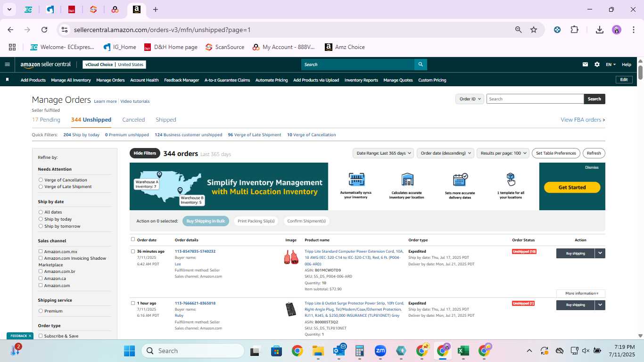The image size is (644, 362).
Task: Open the Windows Start menu
Action: point(129,351)
